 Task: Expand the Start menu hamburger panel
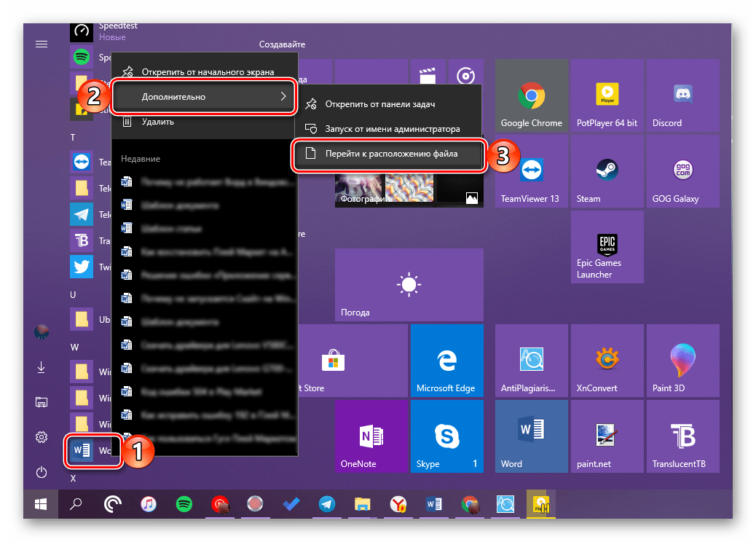42,44
